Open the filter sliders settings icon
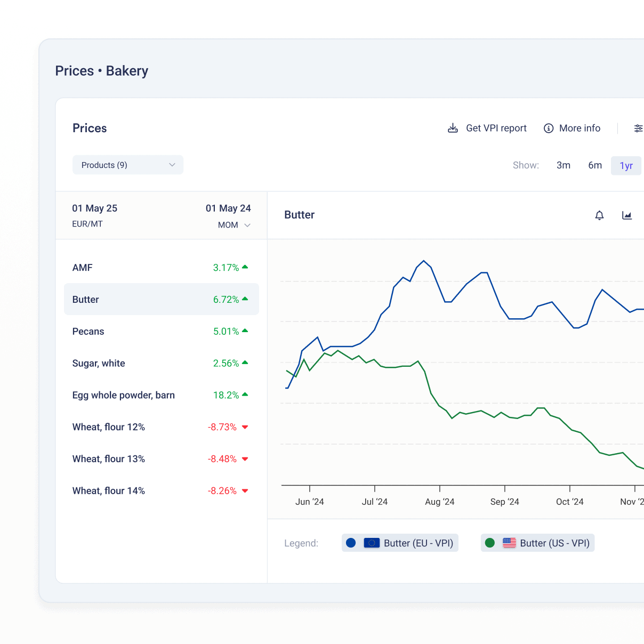 [x=638, y=128]
